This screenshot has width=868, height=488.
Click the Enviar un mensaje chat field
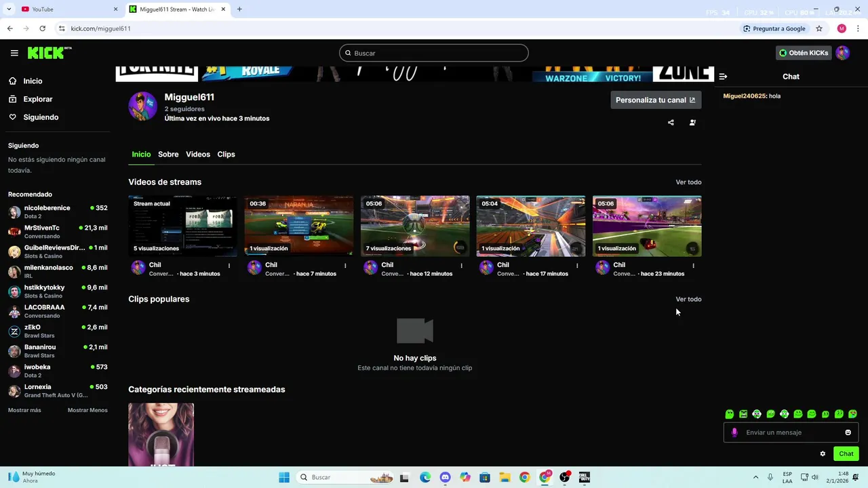click(792, 432)
